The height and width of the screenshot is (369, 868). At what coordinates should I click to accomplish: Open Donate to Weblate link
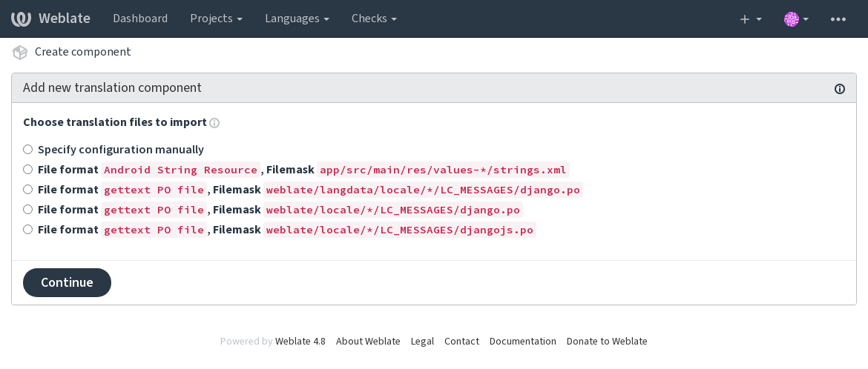607,342
